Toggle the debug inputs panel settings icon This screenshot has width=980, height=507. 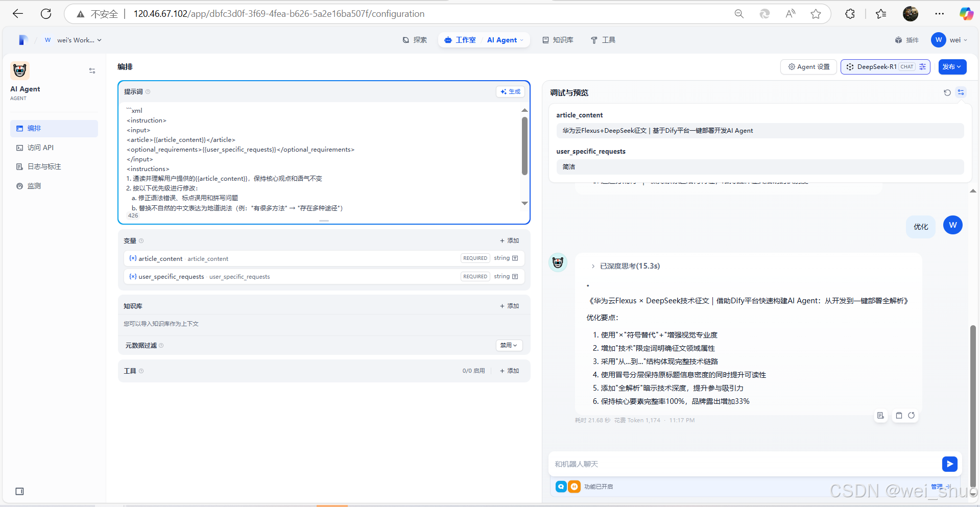[x=961, y=92]
